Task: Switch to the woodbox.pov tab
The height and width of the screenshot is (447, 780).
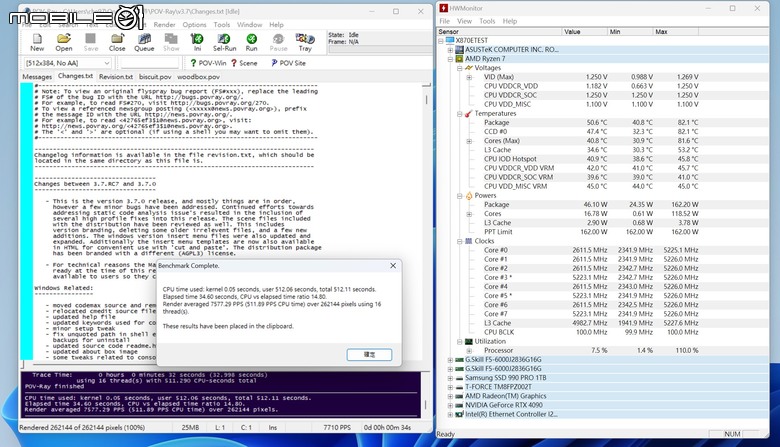Action: point(198,77)
